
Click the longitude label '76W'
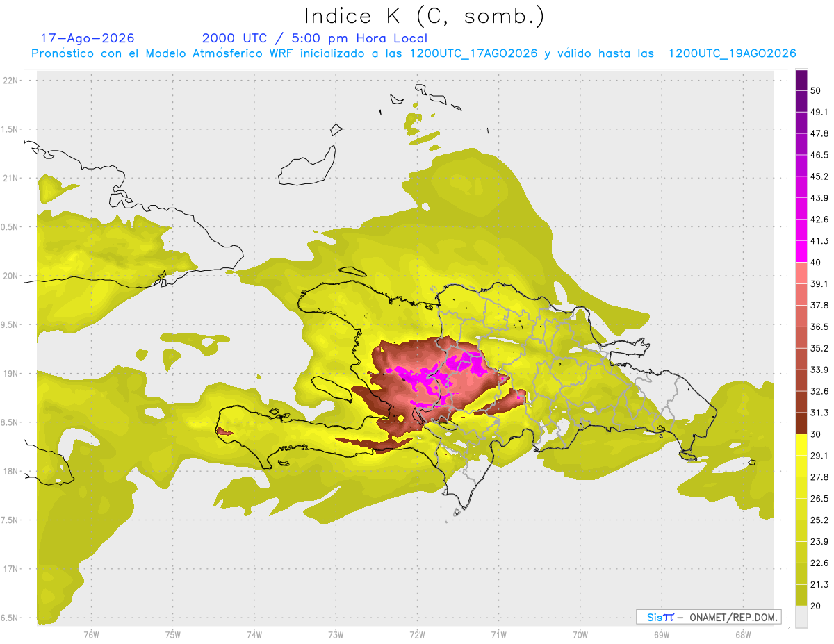91,634
